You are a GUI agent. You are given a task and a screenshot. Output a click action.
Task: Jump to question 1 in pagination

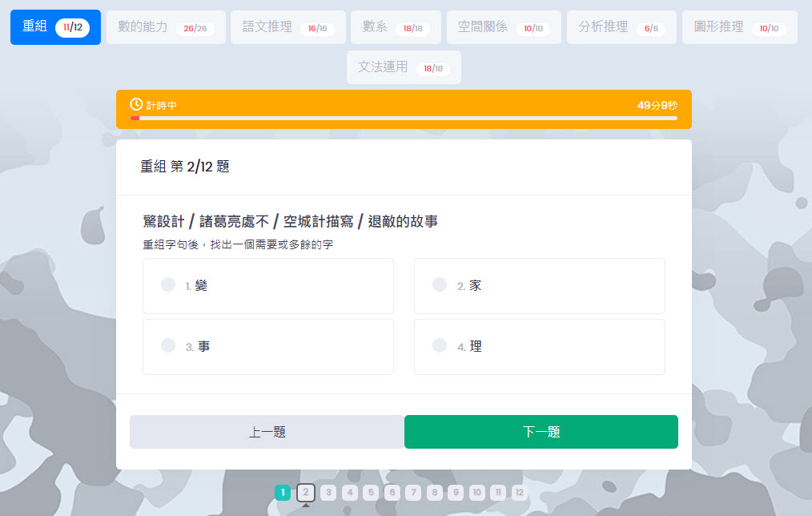[283, 493]
